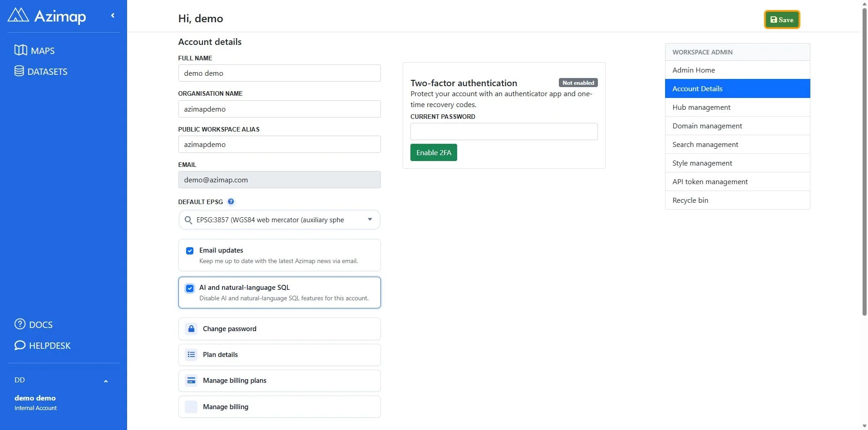
Task: Open the Docs link
Action: pos(34,324)
